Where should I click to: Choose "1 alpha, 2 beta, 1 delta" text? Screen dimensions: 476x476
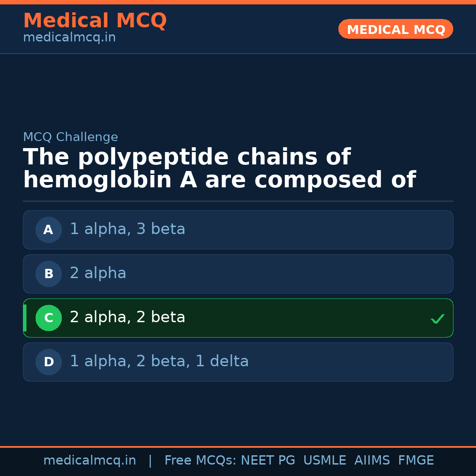click(159, 361)
